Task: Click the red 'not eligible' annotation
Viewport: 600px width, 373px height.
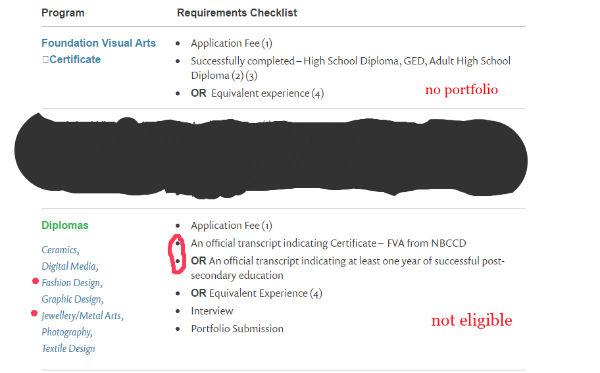Action: click(x=472, y=320)
